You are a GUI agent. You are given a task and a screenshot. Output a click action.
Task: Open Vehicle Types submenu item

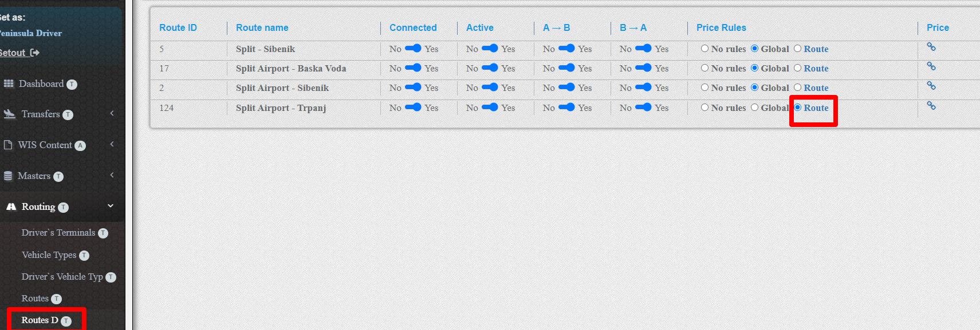(x=49, y=255)
